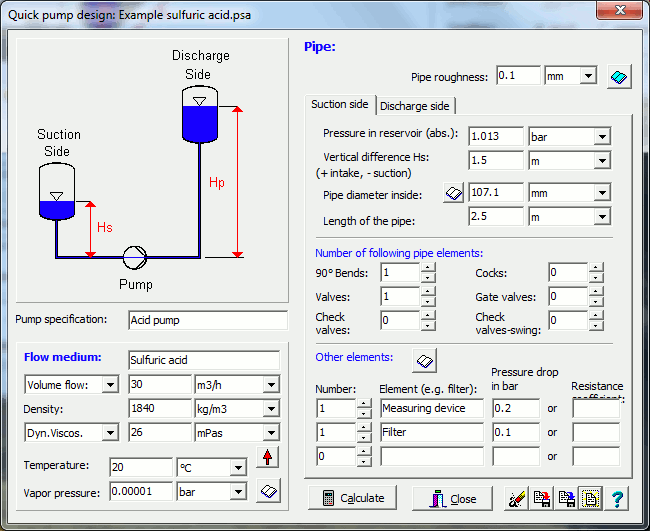Click the blue question mark help icon
The width and height of the screenshot is (650, 531).
(x=618, y=498)
